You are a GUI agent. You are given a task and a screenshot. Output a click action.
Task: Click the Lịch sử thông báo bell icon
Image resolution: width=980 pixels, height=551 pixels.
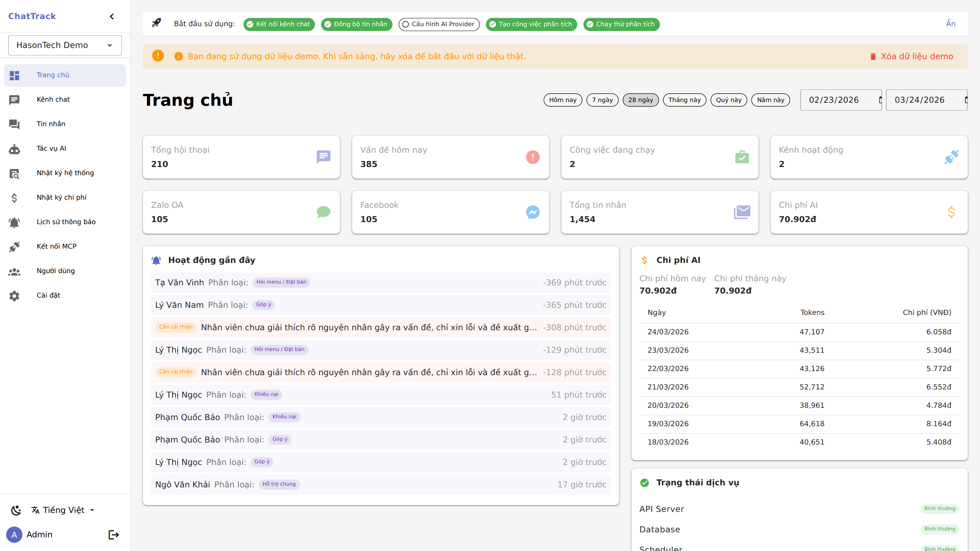pos(14,222)
